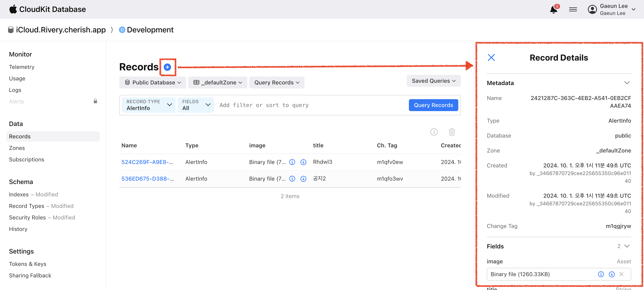Download the 1260.33KB binary asset
Viewport: 644px width, 290px height.
click(611, 274)
